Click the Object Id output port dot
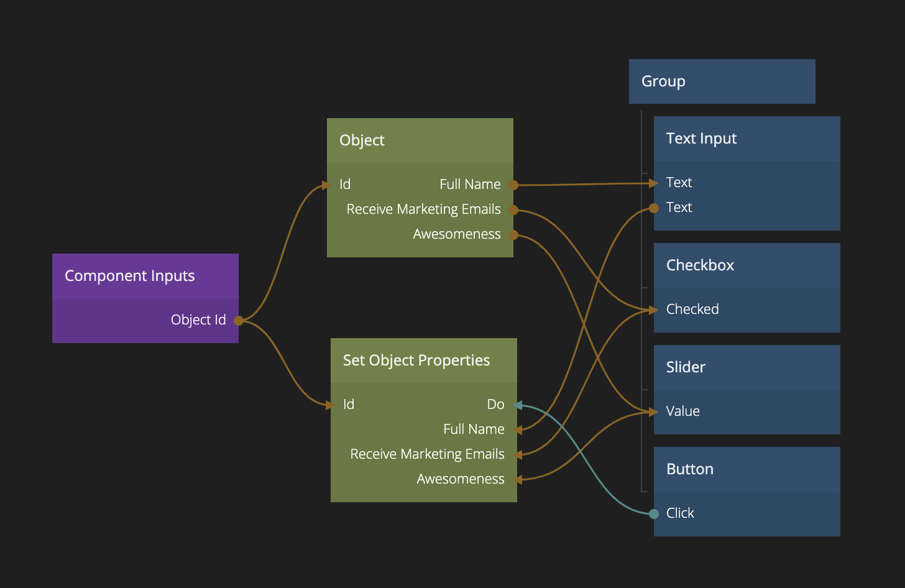 [x=238, y=321]
